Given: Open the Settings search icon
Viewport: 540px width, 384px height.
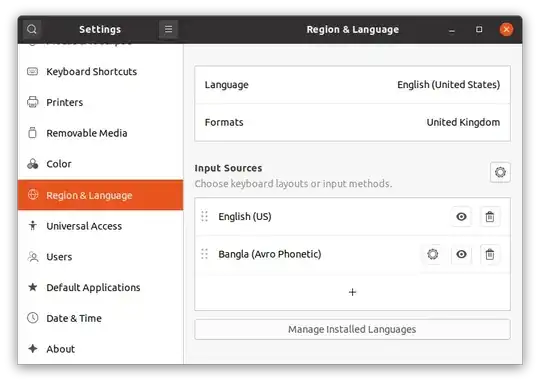Looking at the screenshot, I should [32, 29].
